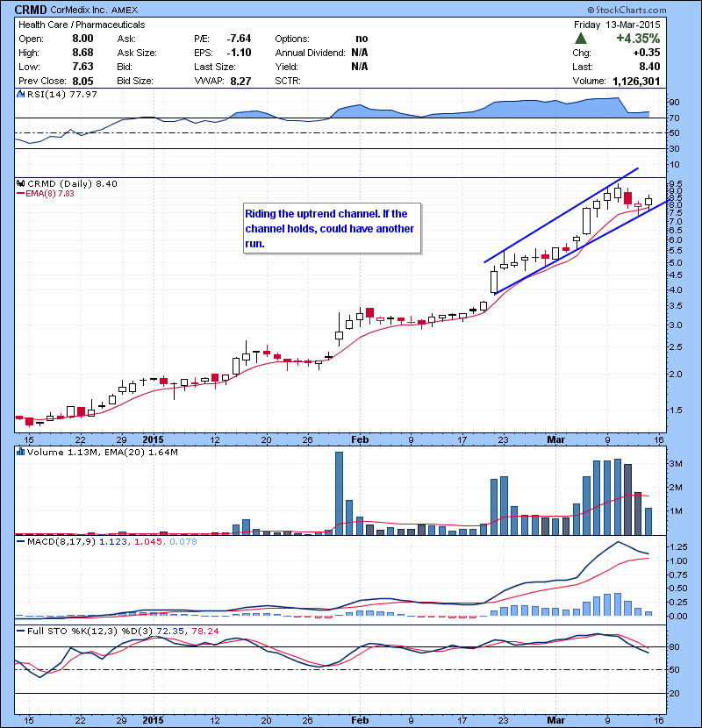The image size is (702, 728).
Task: Click the Health Care / Pharmaceuticals sector text
Action: pos(82,25)
